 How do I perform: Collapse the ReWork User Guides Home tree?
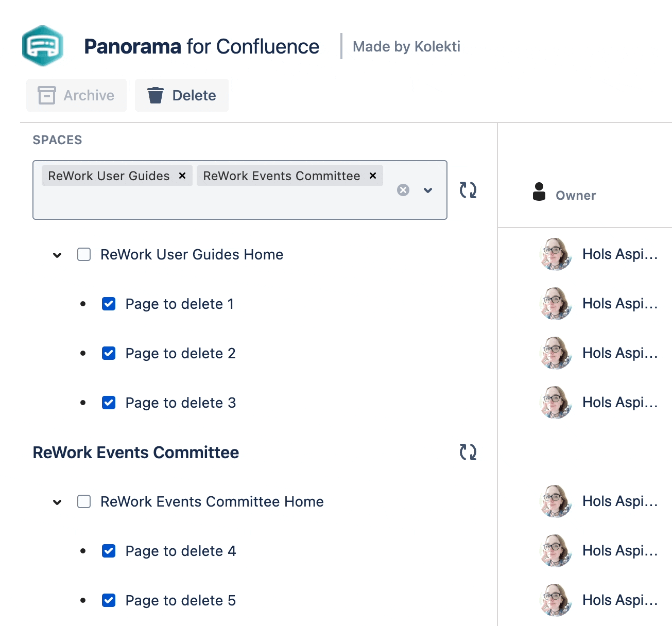coord(57,255)
